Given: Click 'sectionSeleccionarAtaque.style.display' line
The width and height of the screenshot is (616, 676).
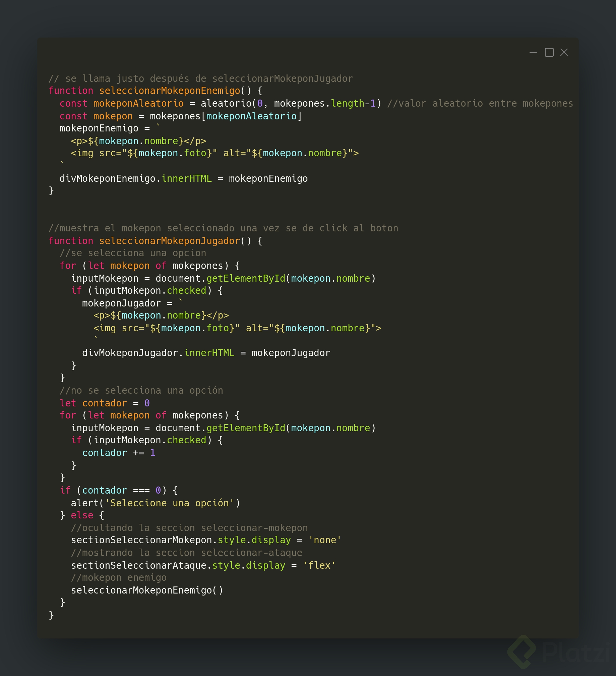Looking at the screenshot, I should [203, 565].
